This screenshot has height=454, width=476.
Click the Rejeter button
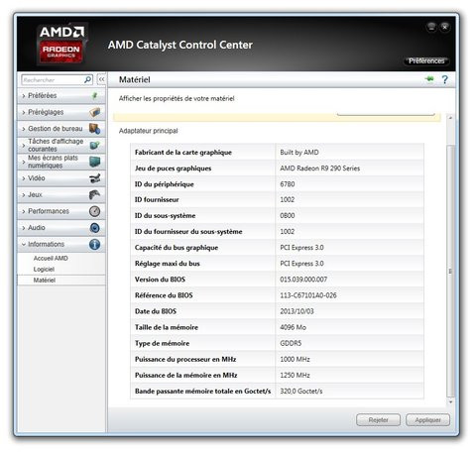[x=378, y=420]
